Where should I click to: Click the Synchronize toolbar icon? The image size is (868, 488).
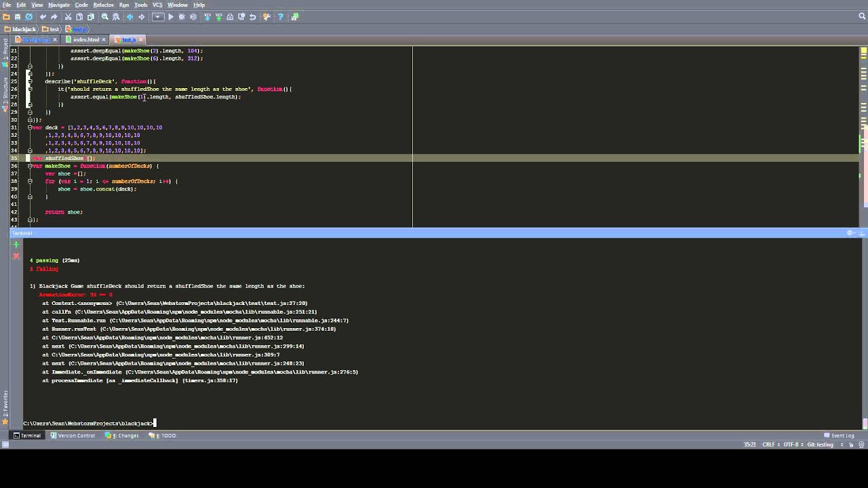point(29,17)
